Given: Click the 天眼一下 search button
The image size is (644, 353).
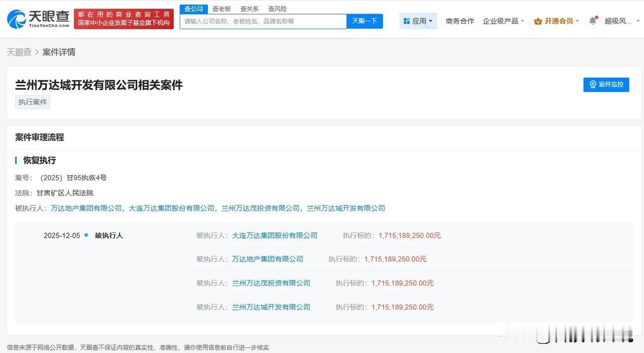Looking at the screenshot, I should (365, 21).
